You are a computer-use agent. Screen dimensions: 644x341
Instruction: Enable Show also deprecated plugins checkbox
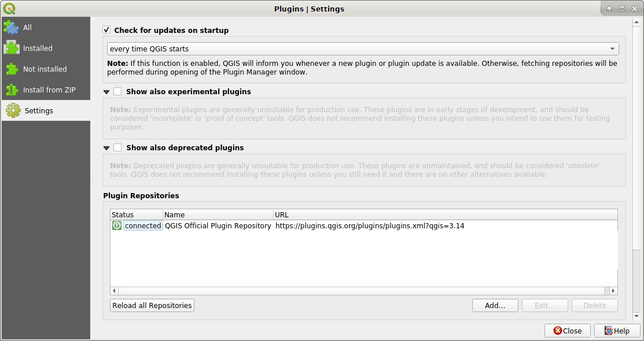[x=117, y=147]
